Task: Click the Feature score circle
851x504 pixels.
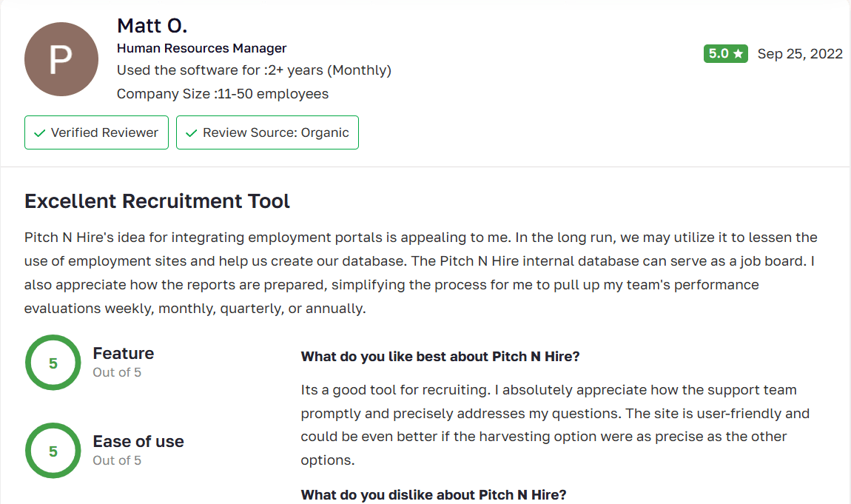Action: coord(53,363)
